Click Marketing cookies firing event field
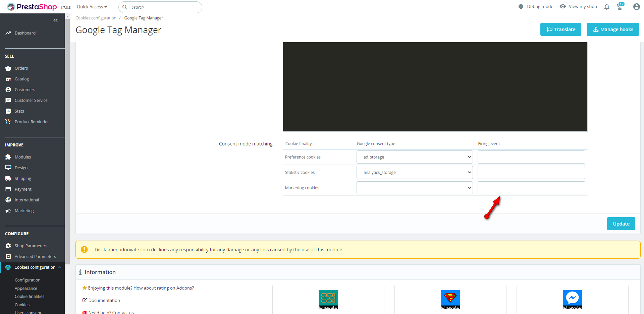The width and height of the screenshot is (644, 314). [x=531, y=188]
